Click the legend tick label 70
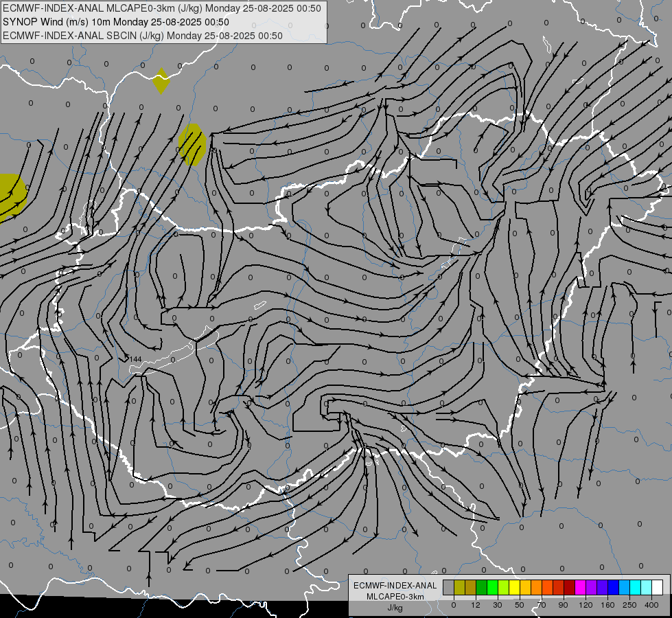The image size is (672, 618). pyautogui.click(x=542, y=605)
